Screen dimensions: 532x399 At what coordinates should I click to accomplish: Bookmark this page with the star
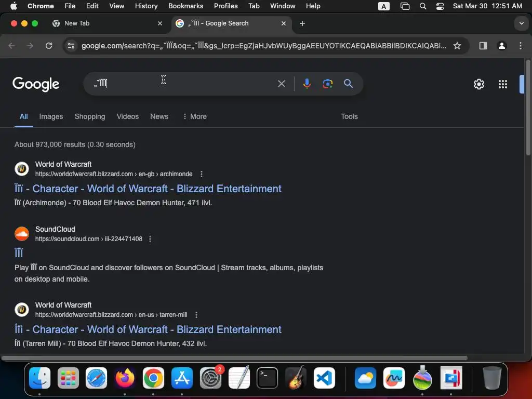point(457,46)
